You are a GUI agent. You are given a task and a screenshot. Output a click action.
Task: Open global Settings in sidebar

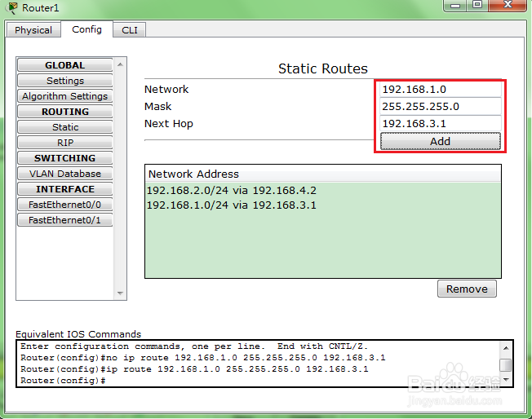[x=64, y=81]
